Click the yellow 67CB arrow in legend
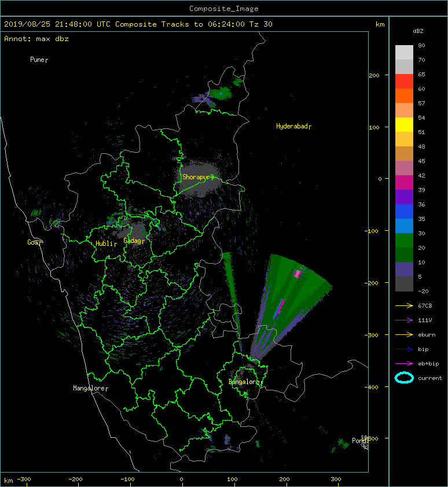This screenshot has height=487, width=448. pyautogui.click(x=404, y=306)
